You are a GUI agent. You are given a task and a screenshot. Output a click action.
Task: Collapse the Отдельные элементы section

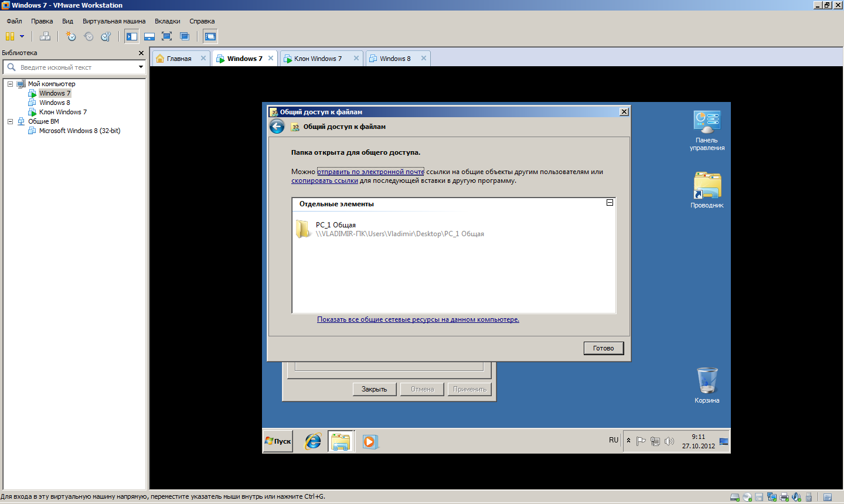[610, 203]
